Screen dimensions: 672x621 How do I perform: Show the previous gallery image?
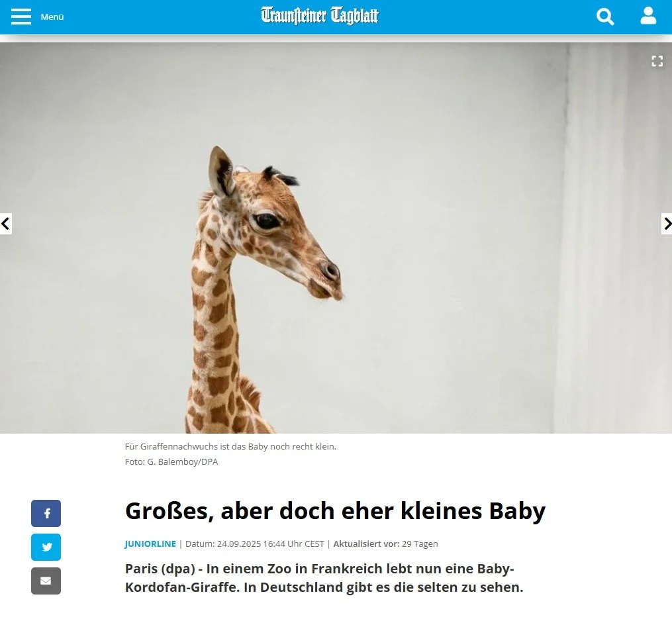click(5, 224)
